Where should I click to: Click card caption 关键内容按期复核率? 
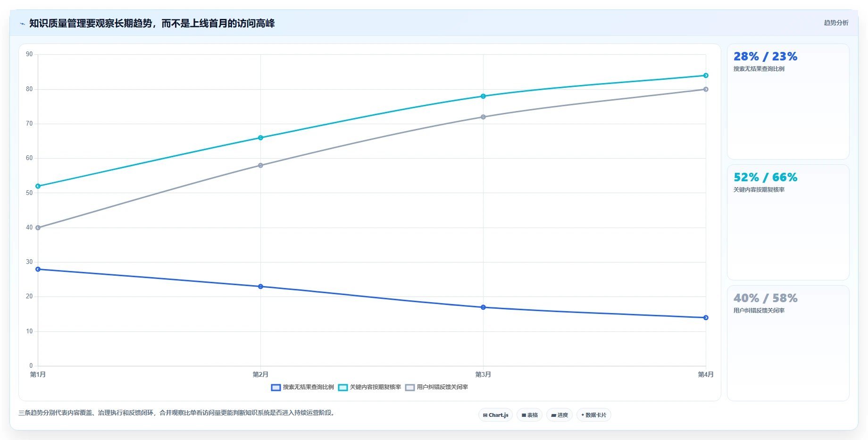(759, 190)
